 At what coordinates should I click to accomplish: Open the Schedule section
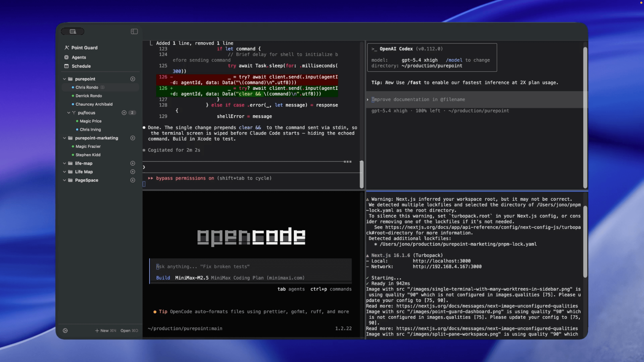point(81,66)
